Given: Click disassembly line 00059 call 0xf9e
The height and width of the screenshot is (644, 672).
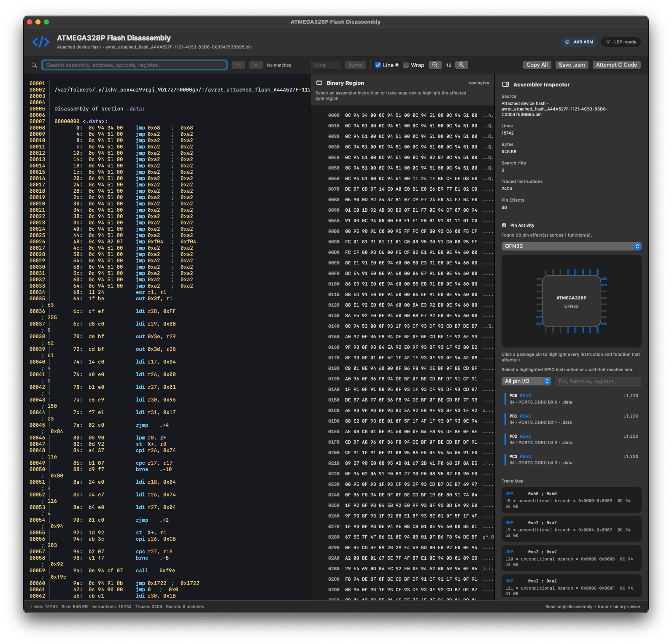Looking at the screenshot, I should tap(103, 571).
